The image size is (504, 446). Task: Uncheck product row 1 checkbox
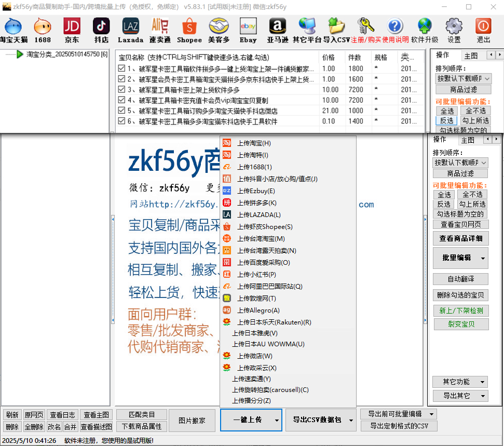point(121,68)
